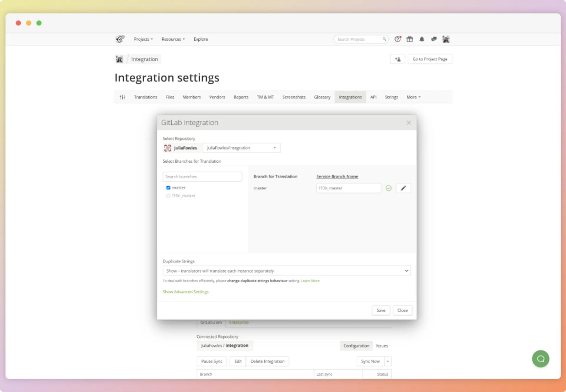This screenshot has height=392, width=566.
Task: Show Advanced Settings expander link
Action: click(185, 292)
